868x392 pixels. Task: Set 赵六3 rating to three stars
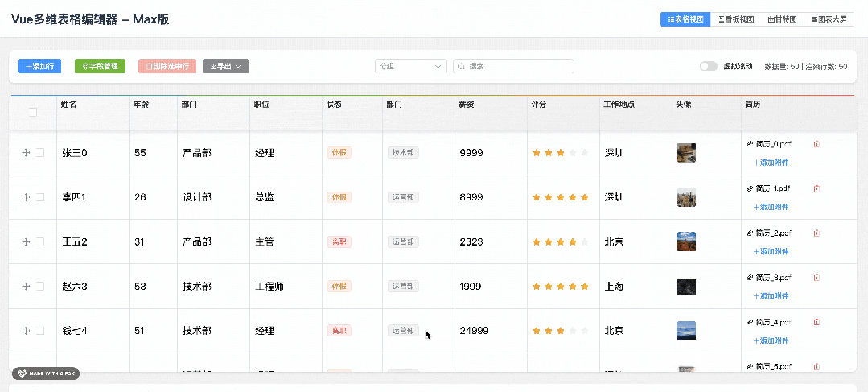point(560,286)
